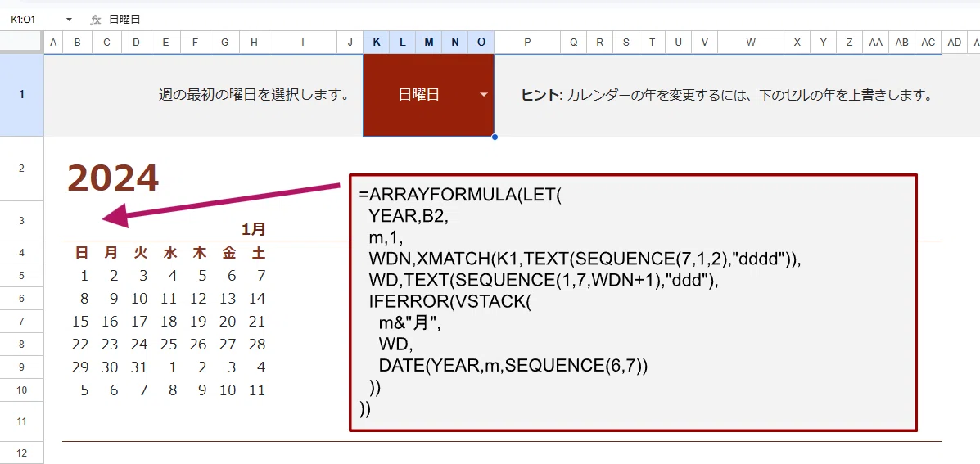Screen dimensions: 980x464
Task: Click the 火 weekday header cell
Action: [140, 253]
